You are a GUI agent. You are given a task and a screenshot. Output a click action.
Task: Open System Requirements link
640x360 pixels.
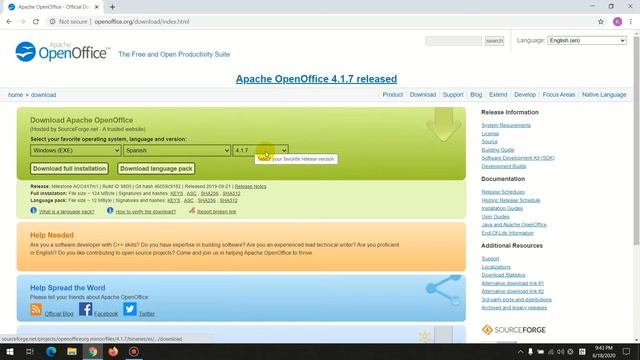tap(506, 125)
